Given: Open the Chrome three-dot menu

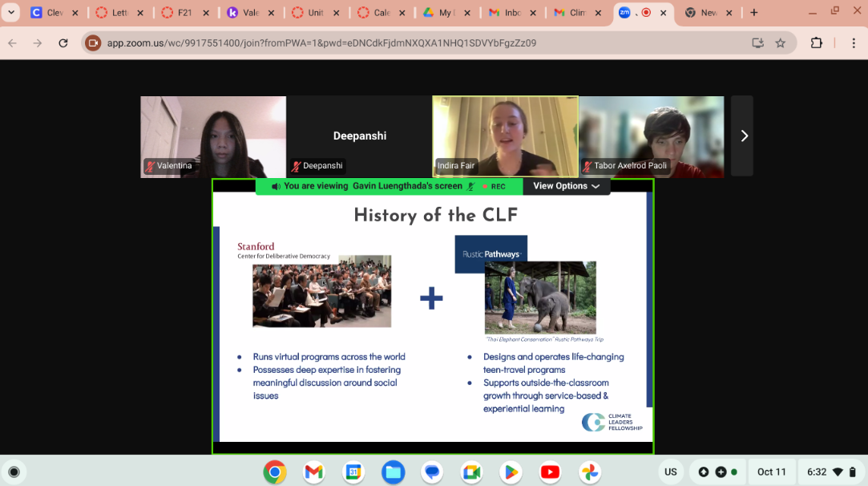Looking at the screenshot, I should tap(854, 43).
